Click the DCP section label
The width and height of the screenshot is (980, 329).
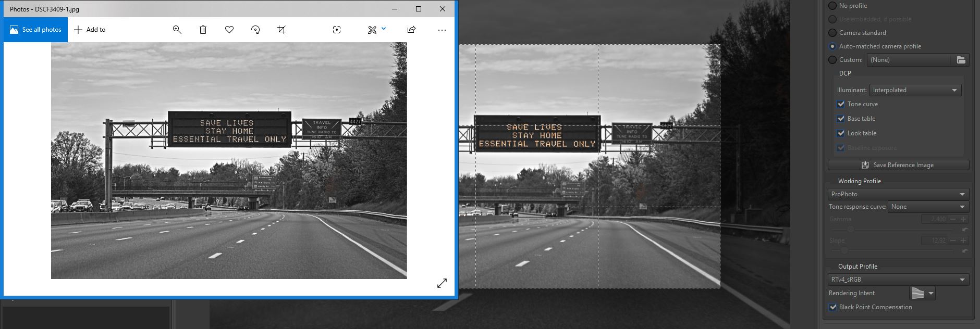(x=845, y=73)
